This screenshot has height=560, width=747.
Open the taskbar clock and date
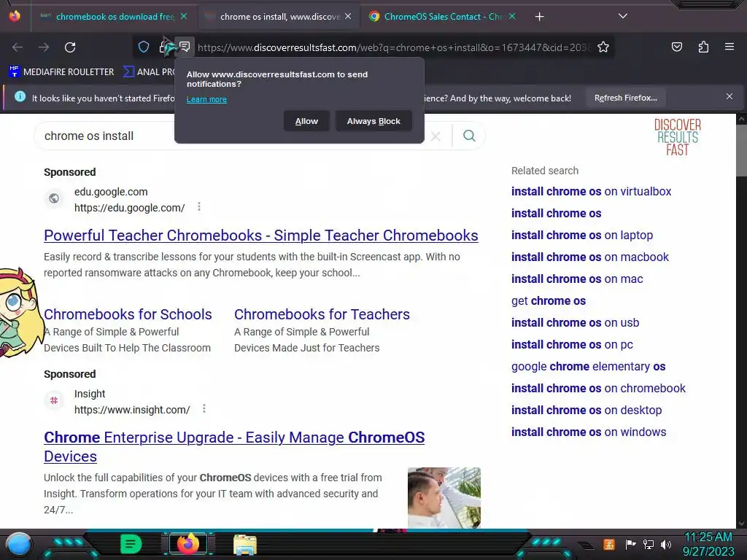click(x=708, y=544)
